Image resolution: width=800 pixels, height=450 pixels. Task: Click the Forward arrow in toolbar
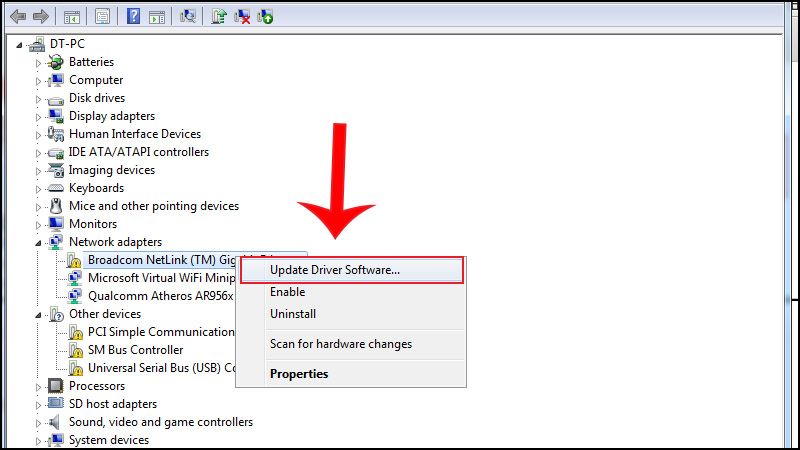(x=40, y=16)
